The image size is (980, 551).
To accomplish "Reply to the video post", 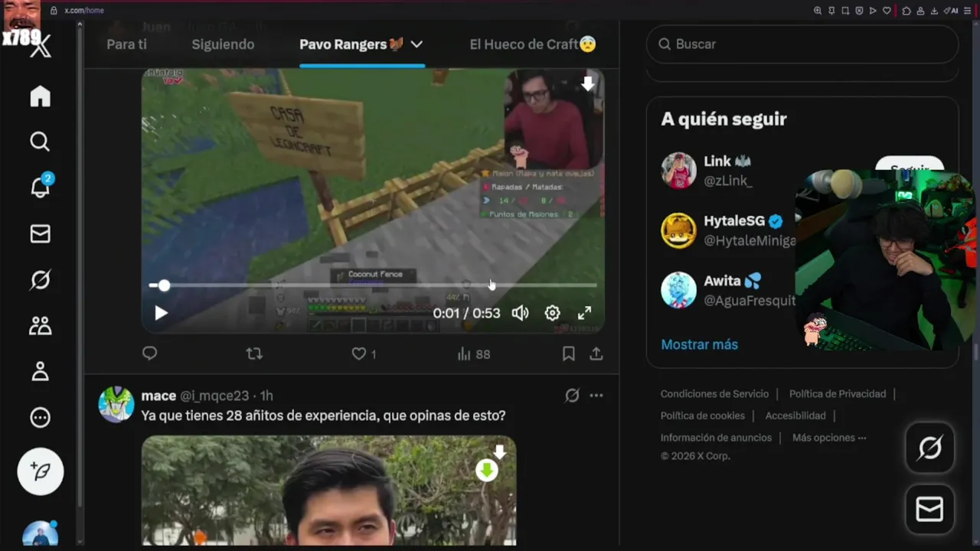I will click(150, 354).
